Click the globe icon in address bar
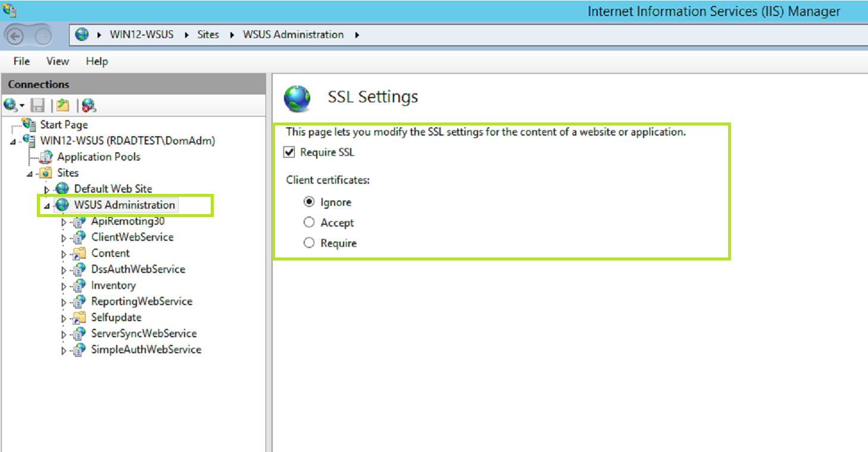 pyautogui.click(x=82, y=34)
